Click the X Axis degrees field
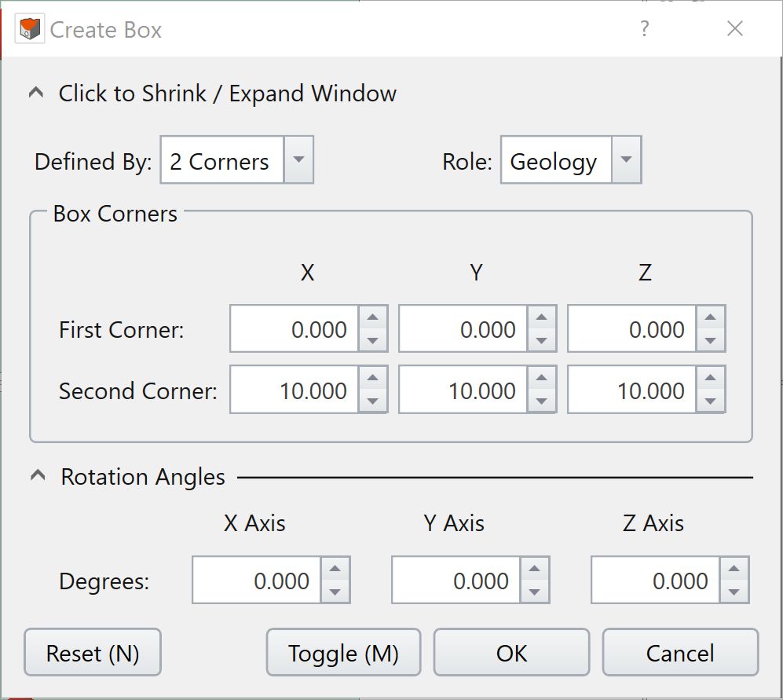This screenshot has height=700, width=783. tap(256, 580)
